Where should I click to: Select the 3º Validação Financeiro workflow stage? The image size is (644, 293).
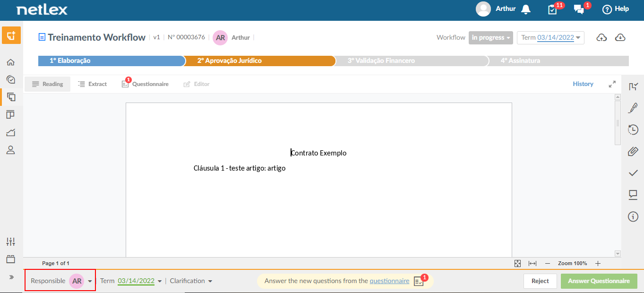pos(411,60)
